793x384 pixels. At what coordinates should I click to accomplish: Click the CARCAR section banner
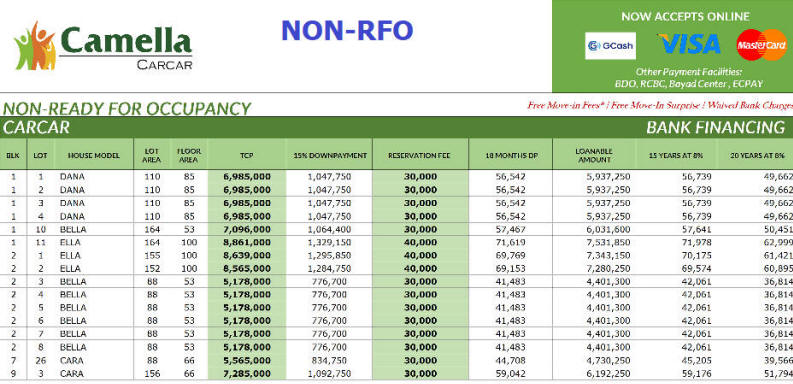(x=396, y=127)
